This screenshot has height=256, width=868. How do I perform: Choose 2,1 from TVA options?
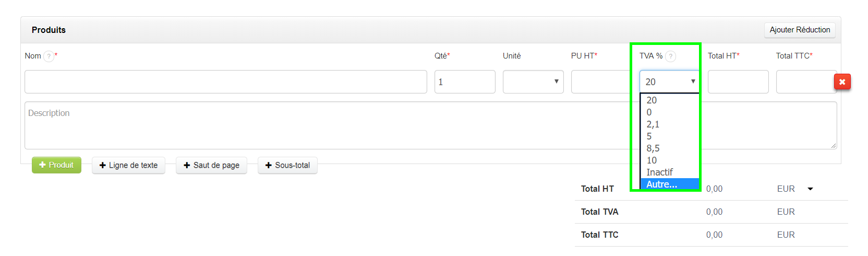653,124
